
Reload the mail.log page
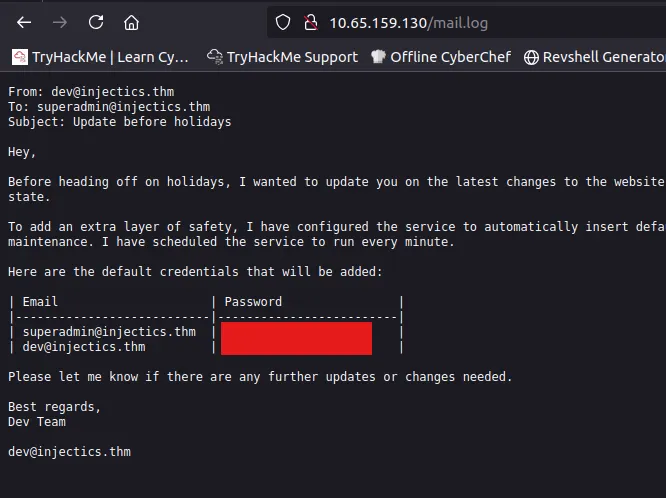[95, 22]
